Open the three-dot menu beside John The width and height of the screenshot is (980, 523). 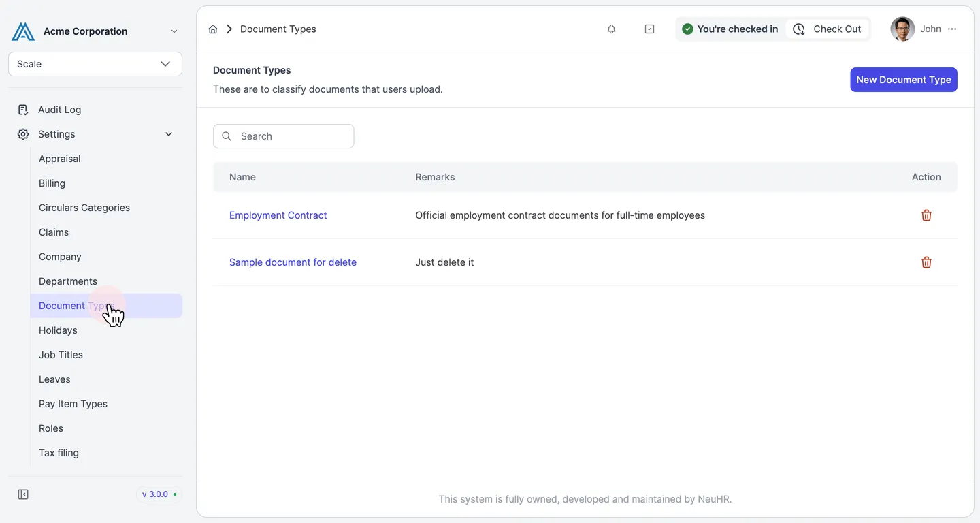pyautogui.click(x=952, y=29)
